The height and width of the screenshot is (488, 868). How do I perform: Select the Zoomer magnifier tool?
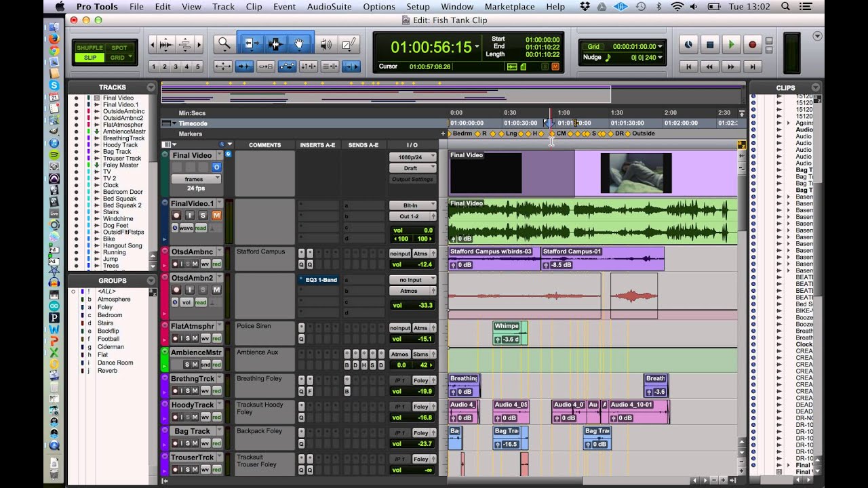[x=224, y=45]
